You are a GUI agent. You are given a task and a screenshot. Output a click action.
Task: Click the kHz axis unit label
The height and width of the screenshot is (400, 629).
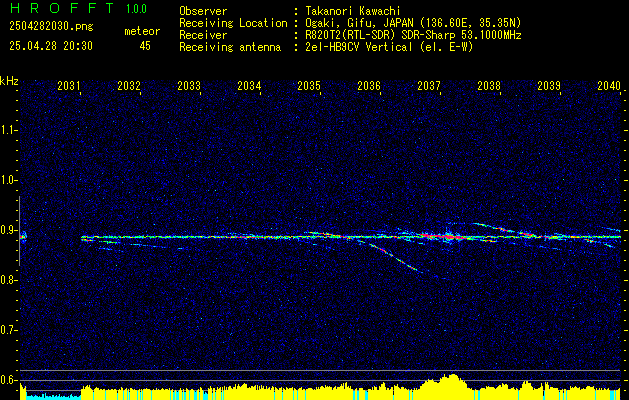[x=9, y=81]
